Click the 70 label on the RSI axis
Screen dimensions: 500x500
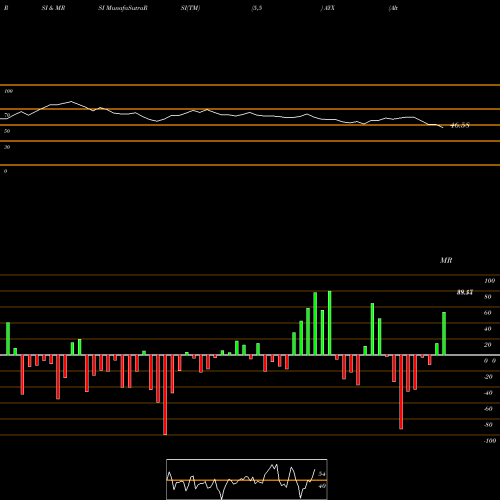7,115
